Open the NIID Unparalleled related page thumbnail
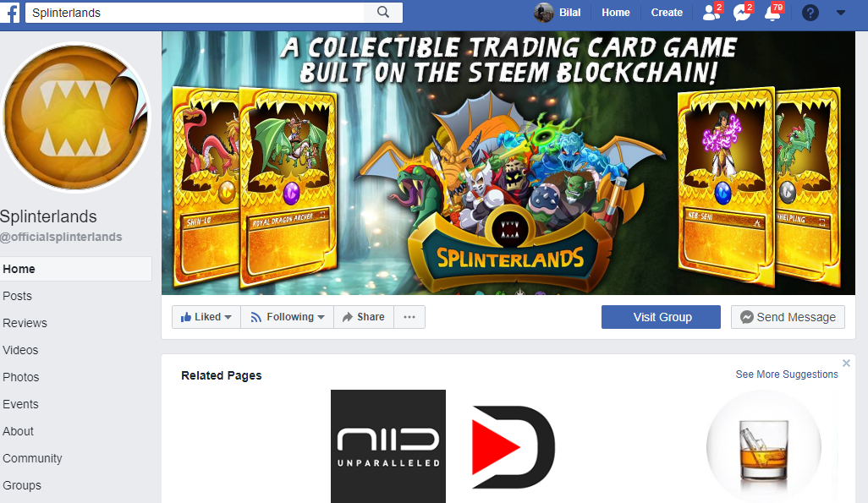The height and width of the screenshot is (503, 868). [x=388, y=446]
